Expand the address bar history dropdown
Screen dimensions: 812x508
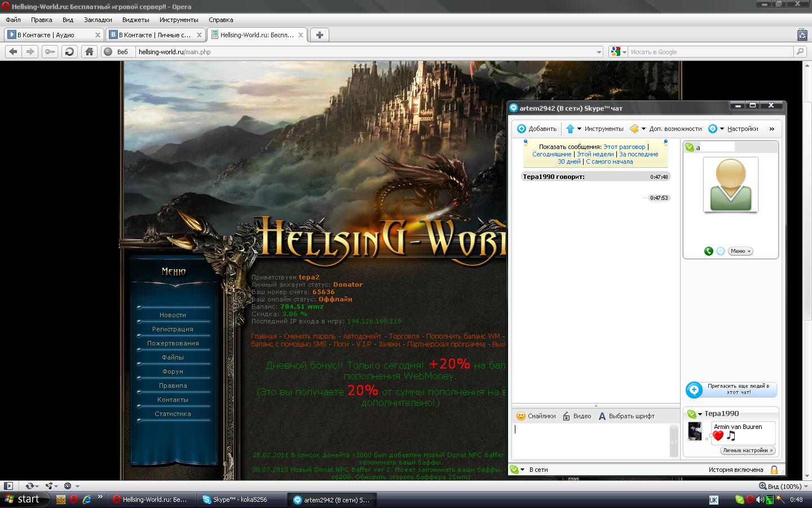tap(599, 52)
